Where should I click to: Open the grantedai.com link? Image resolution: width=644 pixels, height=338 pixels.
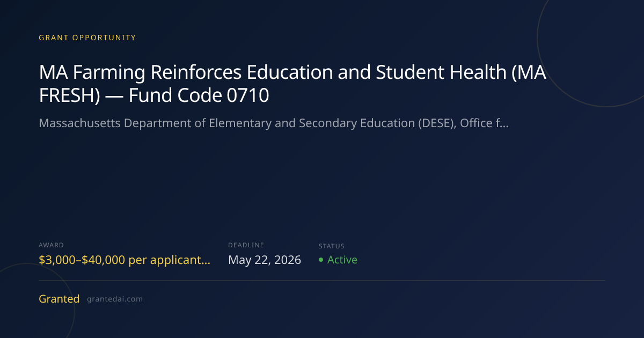click(x=115, y=299)
